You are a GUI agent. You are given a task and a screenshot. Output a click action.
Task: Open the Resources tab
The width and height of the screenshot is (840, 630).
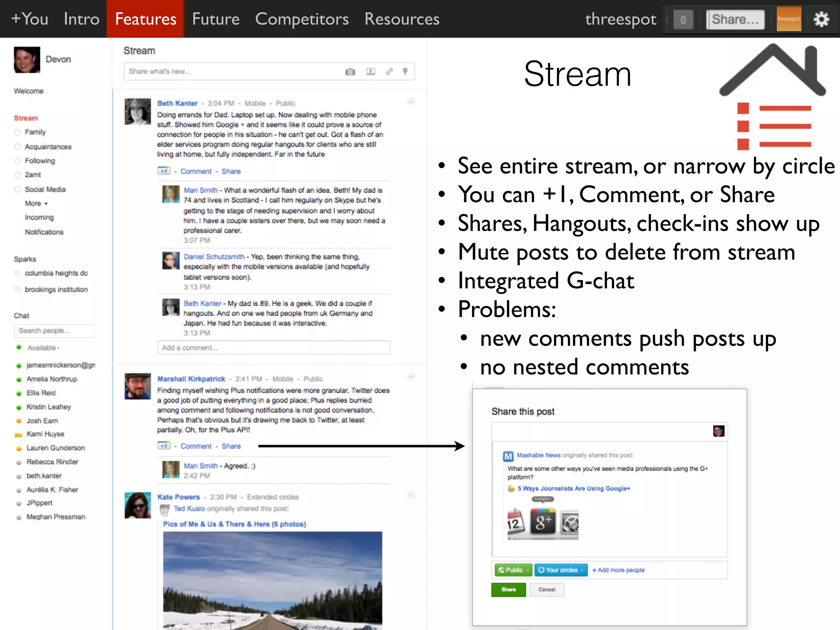402,19
